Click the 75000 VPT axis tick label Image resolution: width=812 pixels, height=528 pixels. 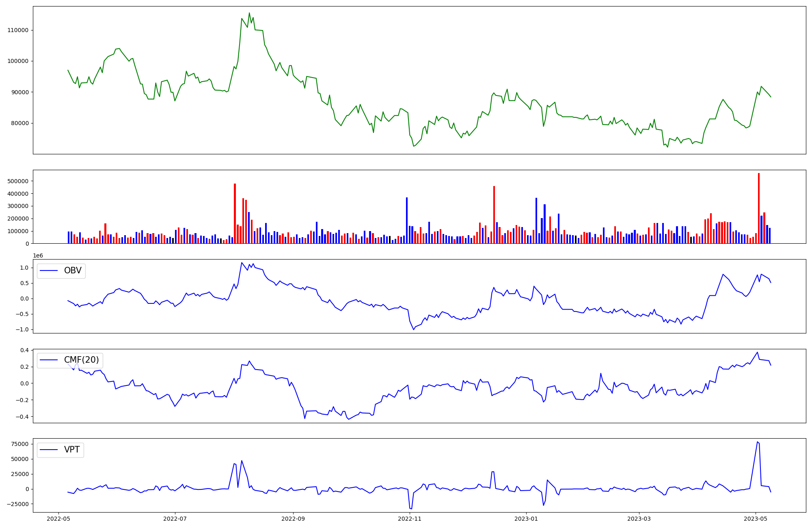click(x=19, y=444)
